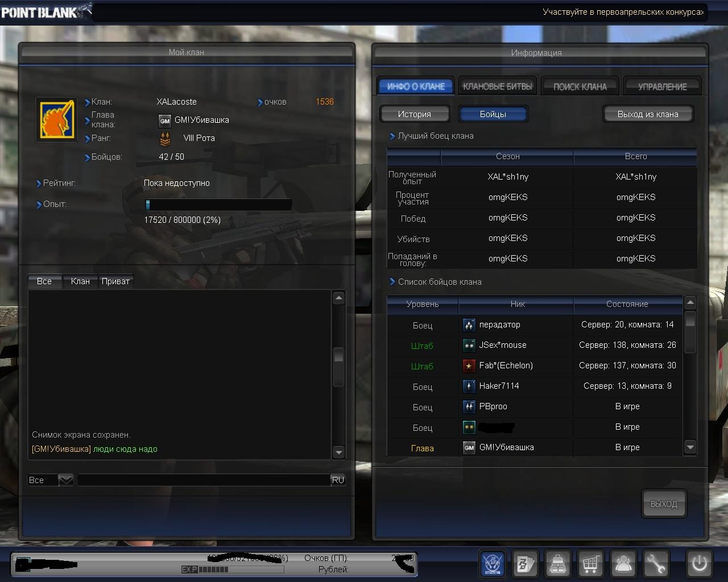Show clan Бойцы list
Viewport: 728px width, 582px height.
coord(493,114)
